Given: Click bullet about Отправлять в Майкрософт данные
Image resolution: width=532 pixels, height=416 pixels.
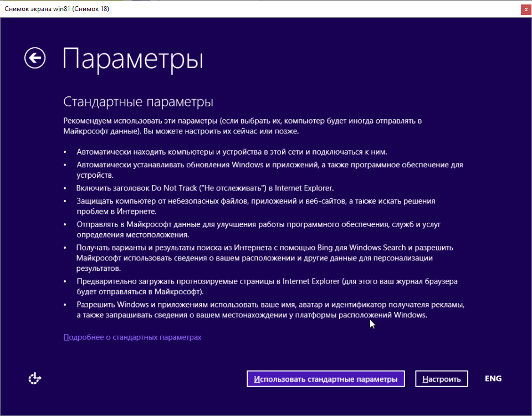Looking at the screenshot, I should click(x=259, y=229).
